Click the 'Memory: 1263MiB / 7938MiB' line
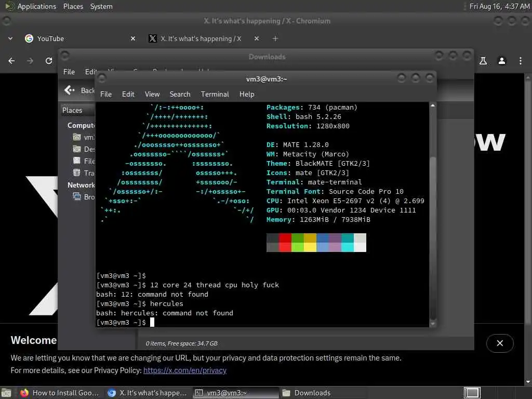This screenshot has width=532, height=399. point(318,220)
